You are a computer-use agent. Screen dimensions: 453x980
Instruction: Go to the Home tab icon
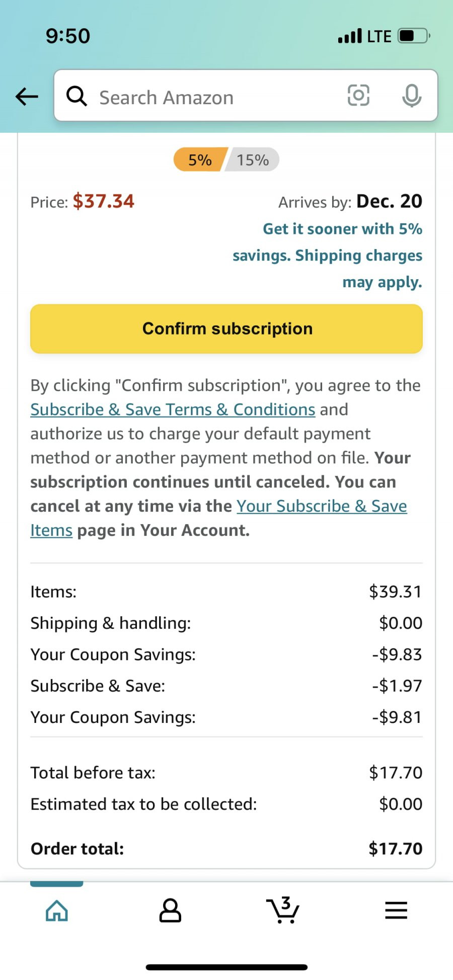57,910
